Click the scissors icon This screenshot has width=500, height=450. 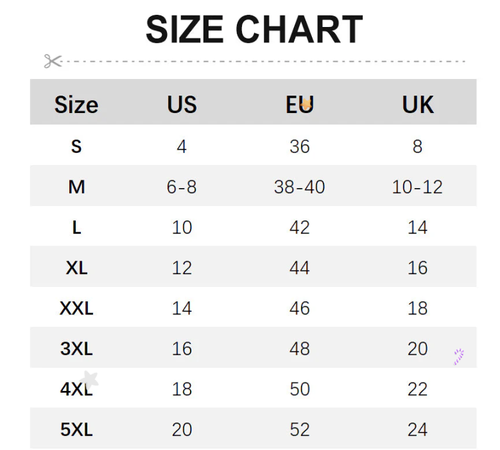tap(53, 61)
